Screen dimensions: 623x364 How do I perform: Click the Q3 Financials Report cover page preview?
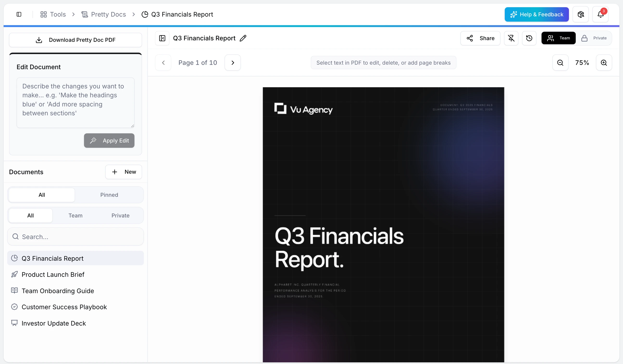click(x=383, y=225)
